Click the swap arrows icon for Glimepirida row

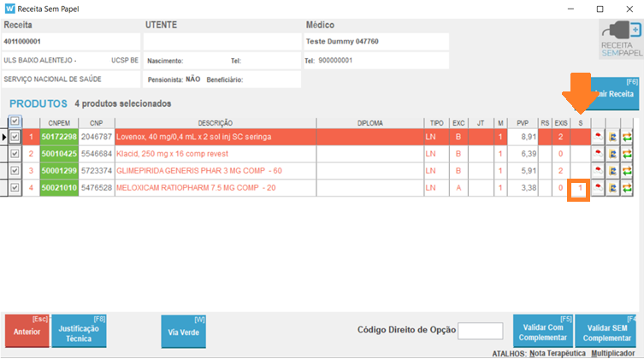(628, 171)
